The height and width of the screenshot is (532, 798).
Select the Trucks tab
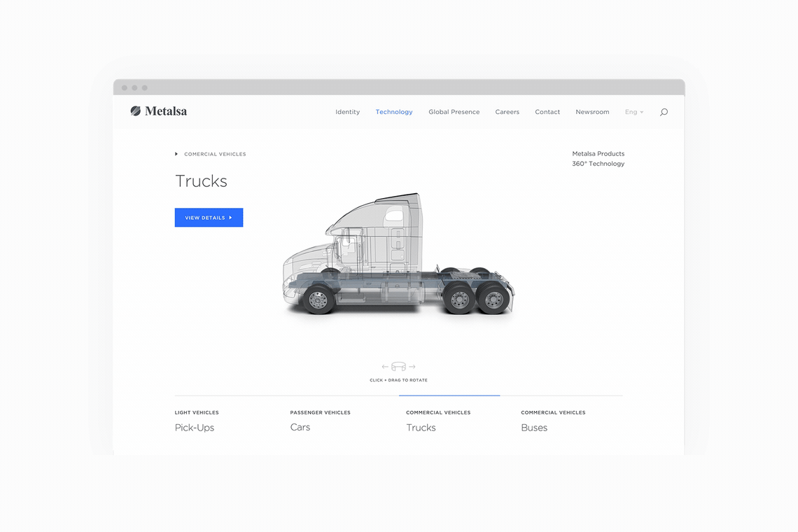(421, 427)
